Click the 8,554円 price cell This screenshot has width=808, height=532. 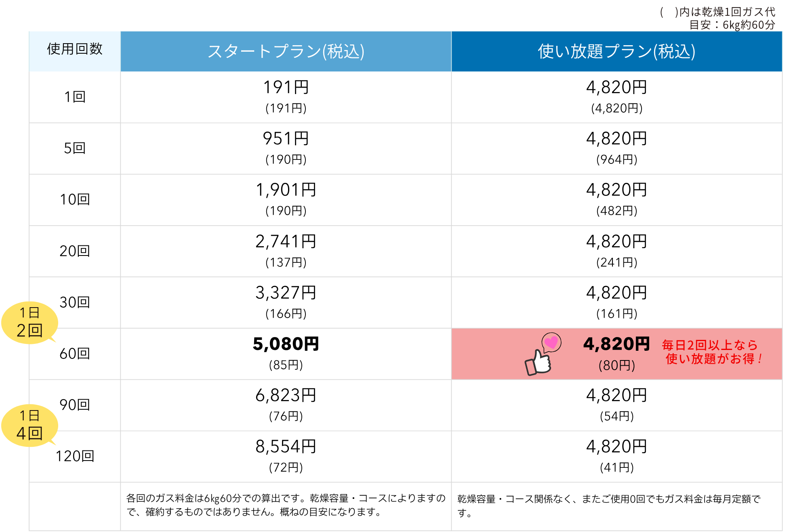tap(286, 446)
